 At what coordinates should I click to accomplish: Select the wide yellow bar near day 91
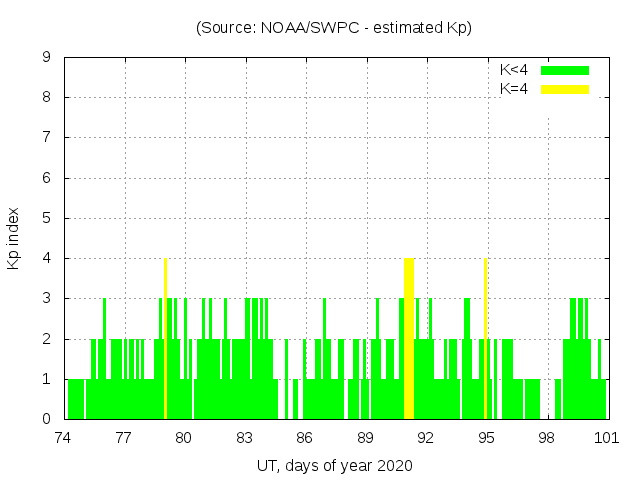(408, 338)
